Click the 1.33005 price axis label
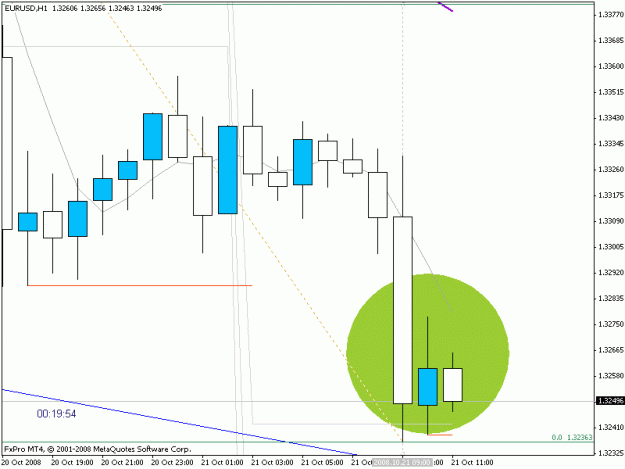The width and height of the screenshot is (625, 469). tap(611, 247)
